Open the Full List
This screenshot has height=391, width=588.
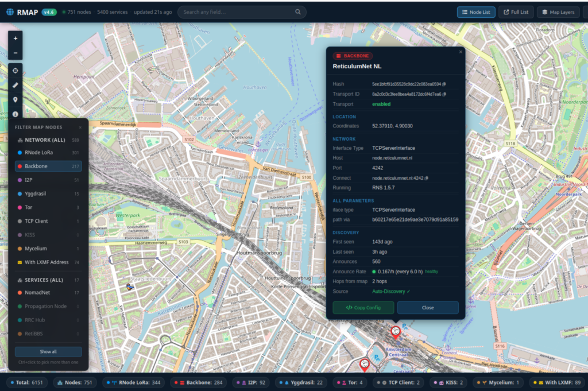point(516,12)
